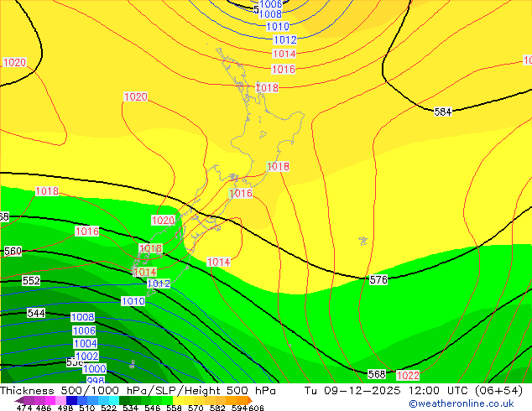Screen dimensions: 532x411
Task: Click the 534 value on the legend scale
Action: (x=130, y=408)
